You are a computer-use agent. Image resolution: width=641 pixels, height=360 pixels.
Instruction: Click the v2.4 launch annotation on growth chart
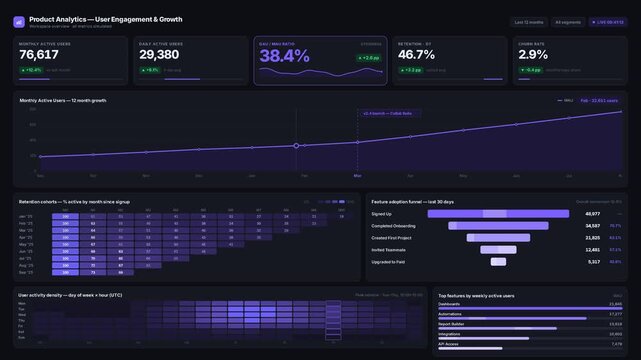(x=390, y=113)
